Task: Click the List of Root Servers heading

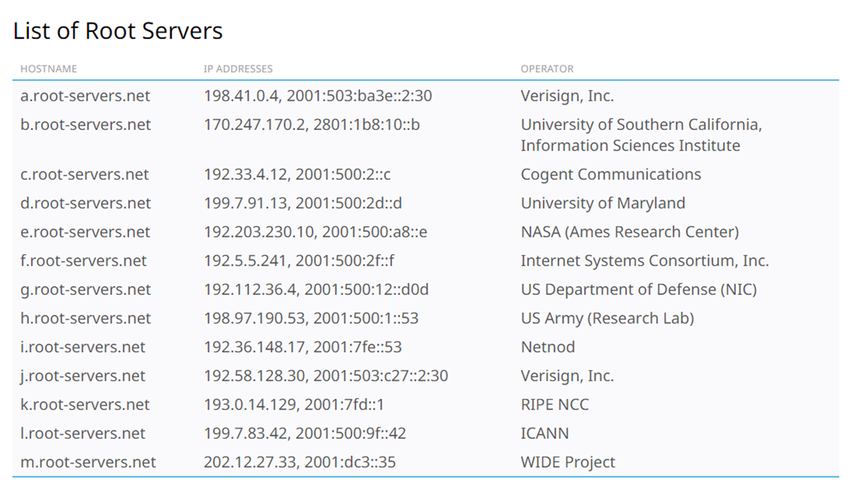Action: tap(118, 31)
